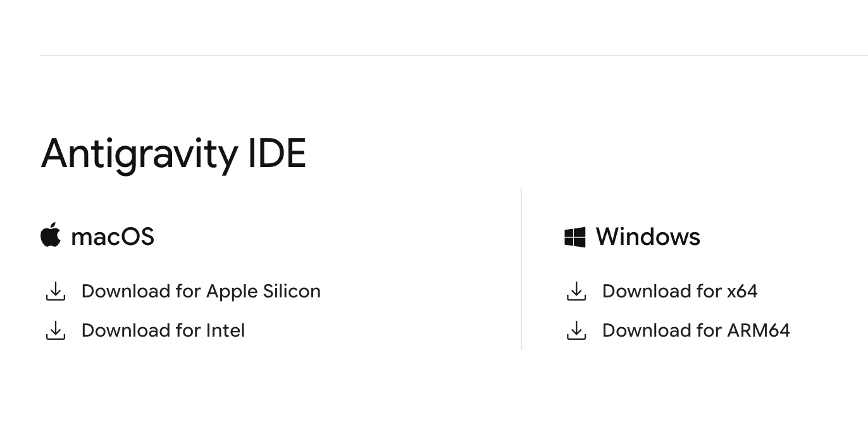This screenshot has width=868, height=448.
Task: Click the words Apple Silicon in first link
Action: pos(264,291)
